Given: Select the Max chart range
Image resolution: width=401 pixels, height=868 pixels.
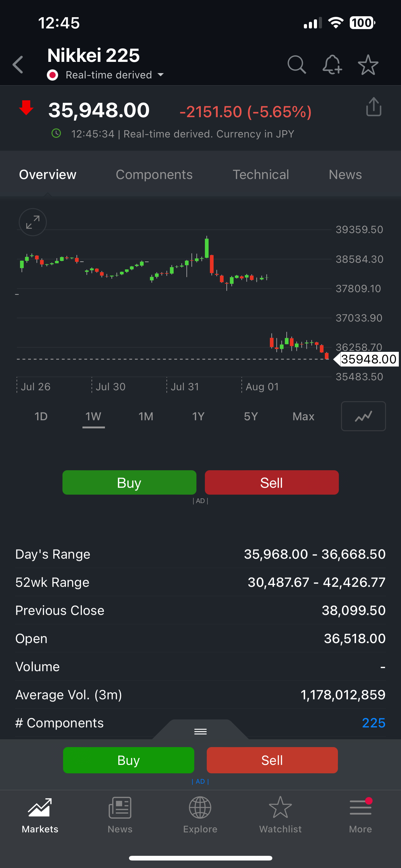Looking at the screenshot, I should coord(303,417).
